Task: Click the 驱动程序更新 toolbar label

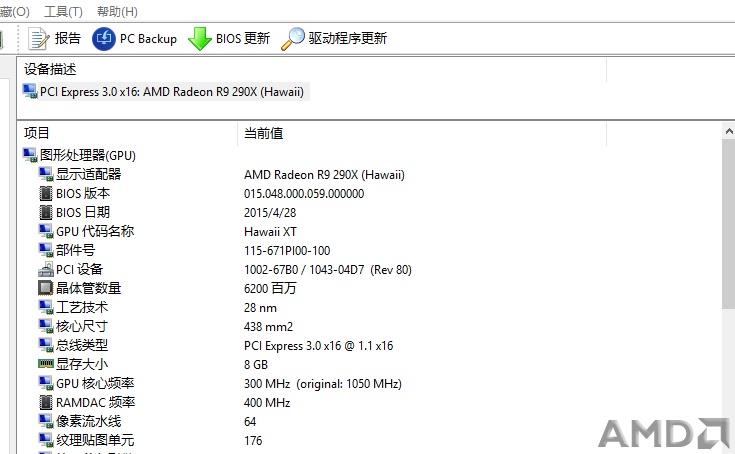Action: pos(347,38)
